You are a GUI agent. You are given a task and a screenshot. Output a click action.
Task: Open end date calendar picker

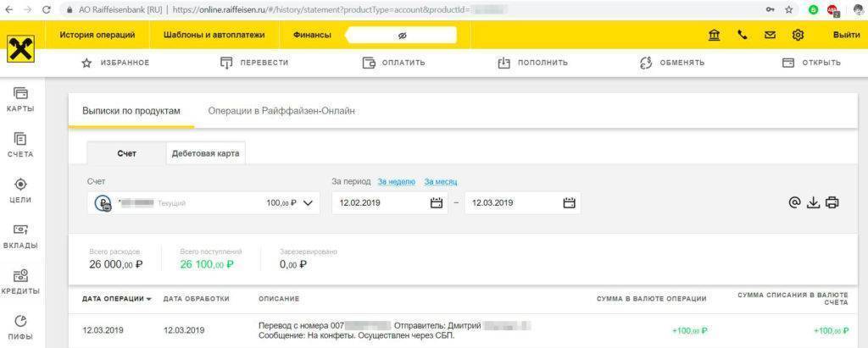click(x=569, y=203)
